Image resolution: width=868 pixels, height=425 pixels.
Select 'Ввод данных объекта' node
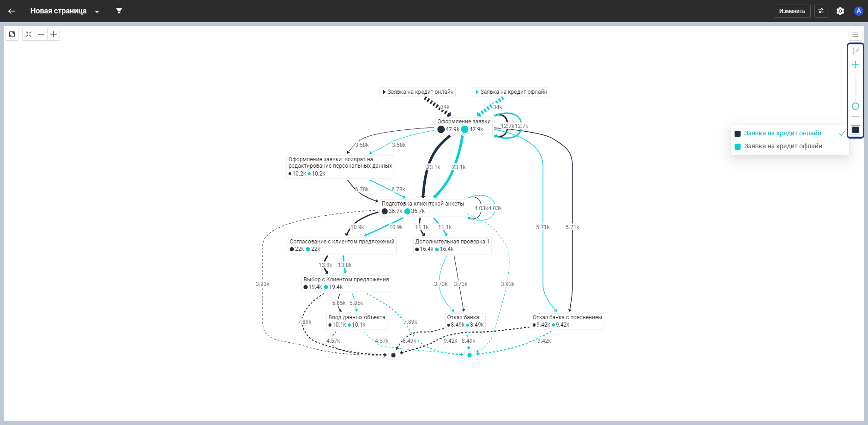(357, 321)
